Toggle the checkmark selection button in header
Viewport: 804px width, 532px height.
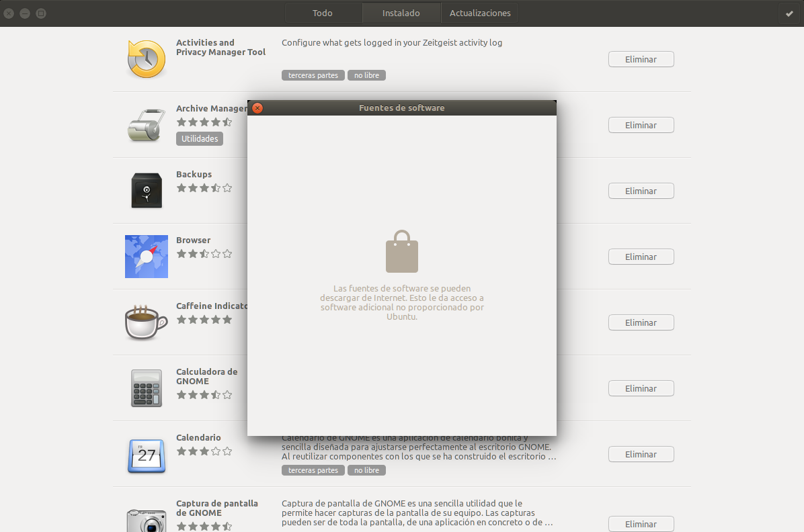789,13
